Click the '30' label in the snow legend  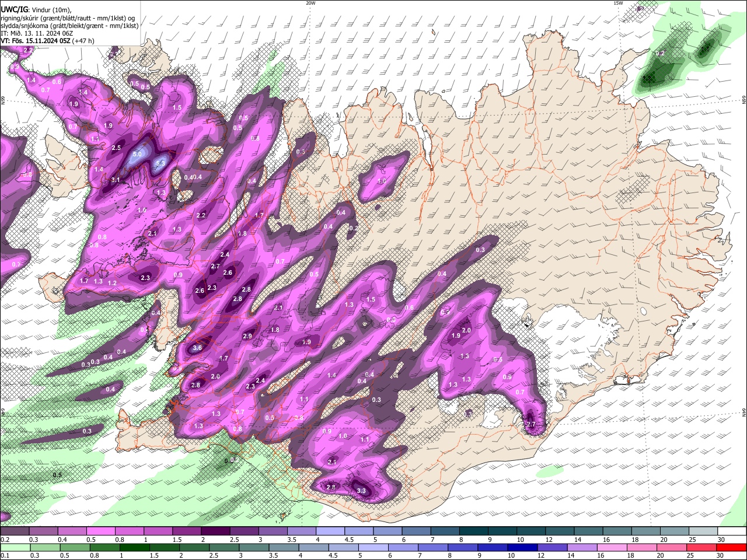click(721, 540)
